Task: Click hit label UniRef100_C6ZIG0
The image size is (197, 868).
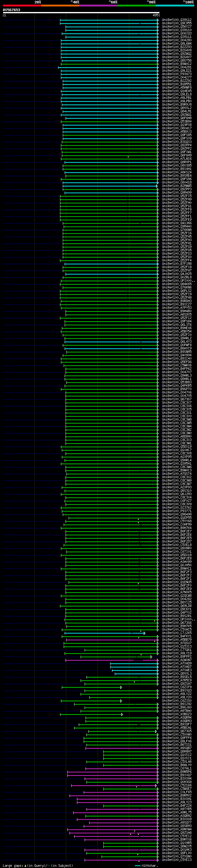Action: point(176,701)
